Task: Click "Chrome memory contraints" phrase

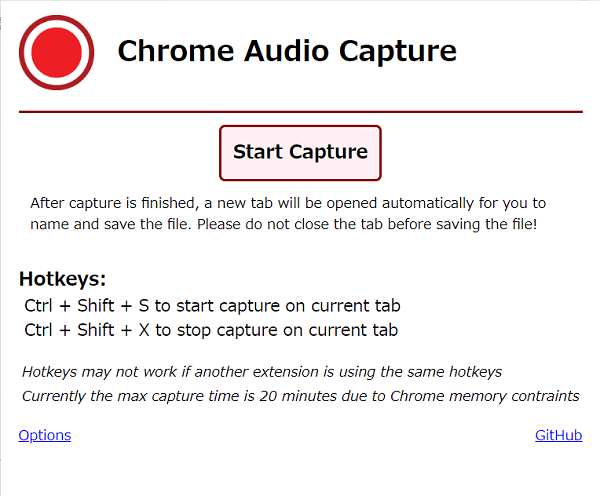Action: pyautogui.click(x=485, y=396)
